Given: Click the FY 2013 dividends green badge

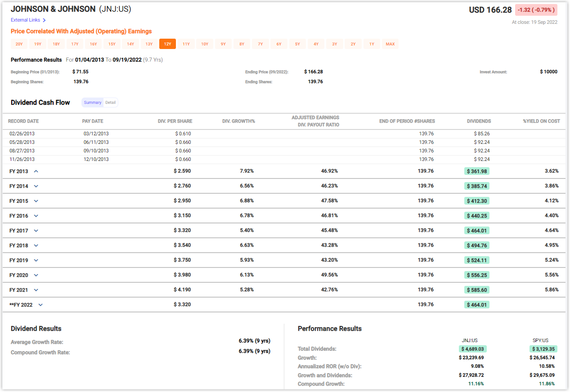Looking at the screenshot, I should point(477,171).
